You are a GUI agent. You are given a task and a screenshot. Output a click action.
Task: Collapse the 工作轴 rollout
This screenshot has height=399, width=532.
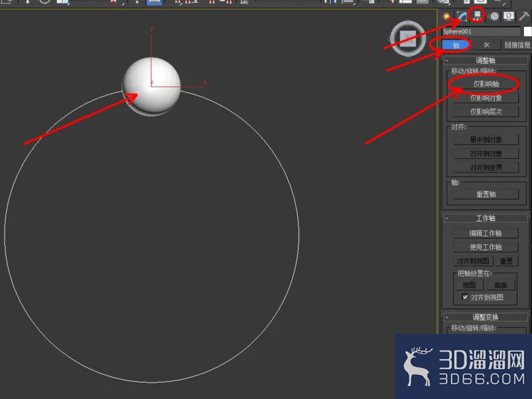485,218
